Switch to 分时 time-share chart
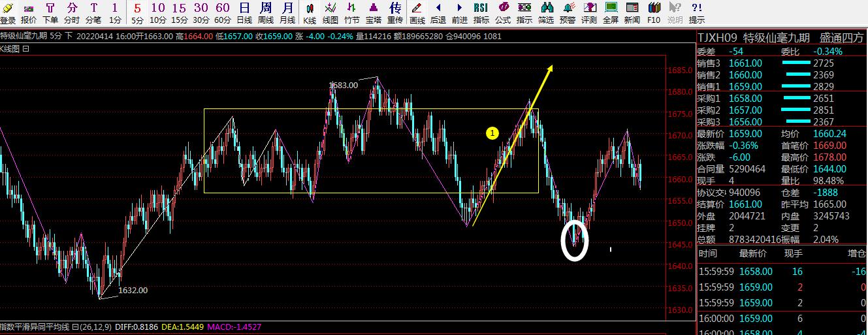The width and height of the screenshot is (868, 335). click(72, 12)
